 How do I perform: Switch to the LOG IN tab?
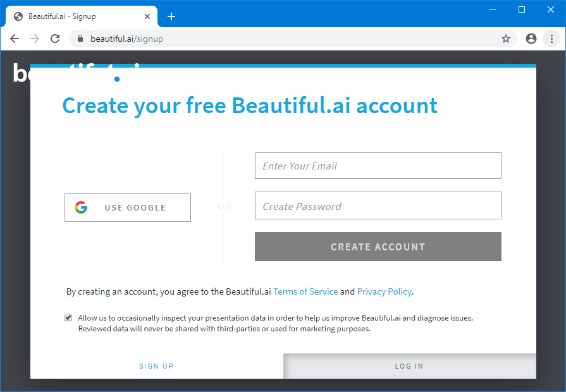point(409,366)
